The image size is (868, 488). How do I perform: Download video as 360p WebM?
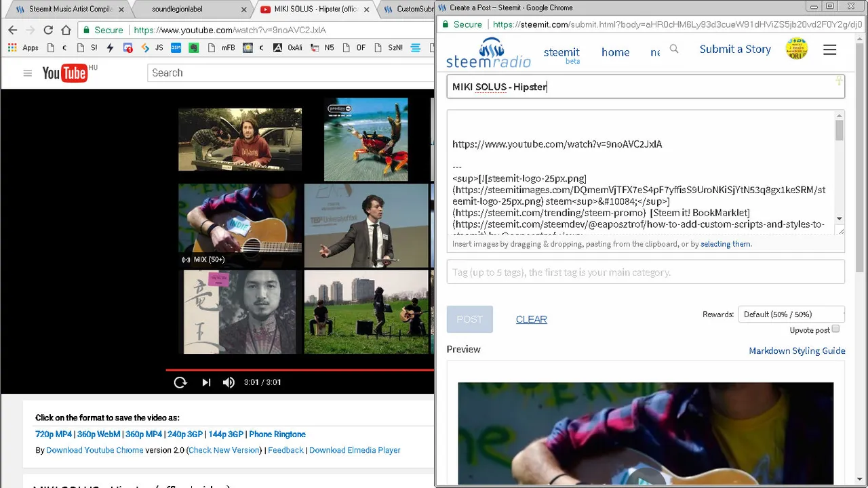click(x=98, y=434)
